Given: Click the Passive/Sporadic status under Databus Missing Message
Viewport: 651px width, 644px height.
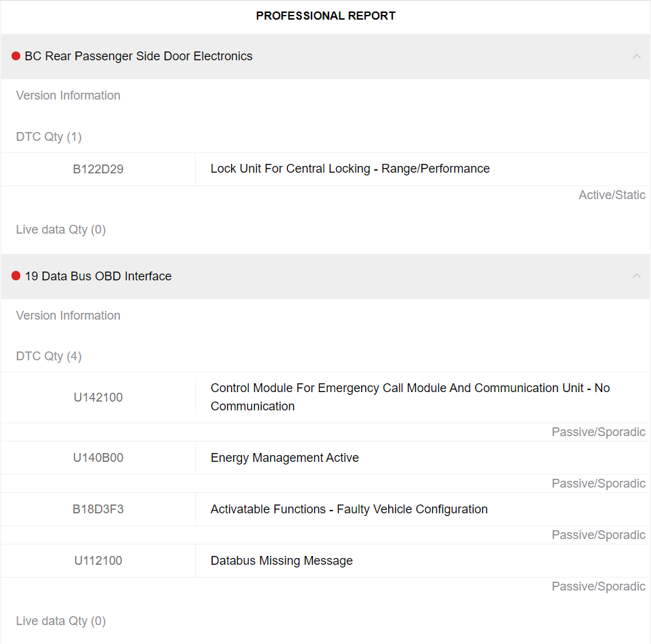Looking at the screenshot, I should [598, 586].
